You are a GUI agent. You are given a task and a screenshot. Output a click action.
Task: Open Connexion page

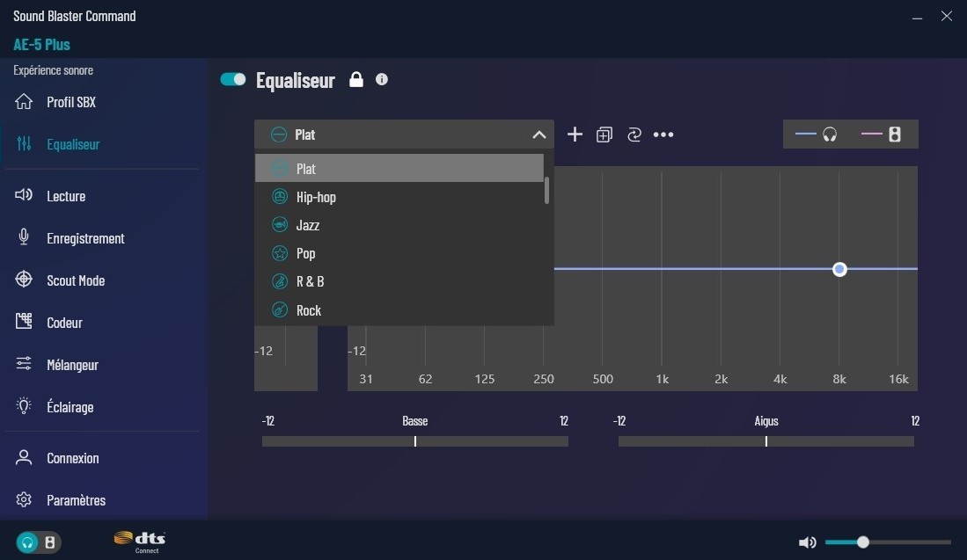102,458
